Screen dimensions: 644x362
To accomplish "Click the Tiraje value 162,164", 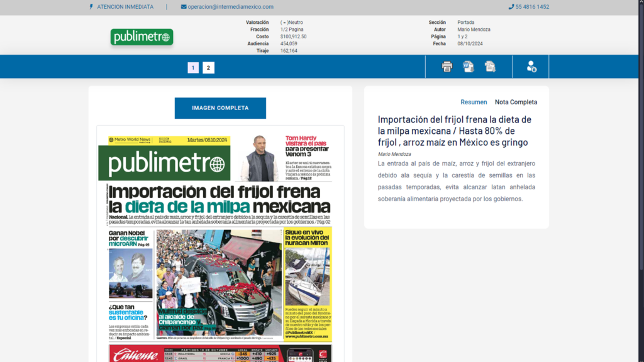I will coord(289,51).
